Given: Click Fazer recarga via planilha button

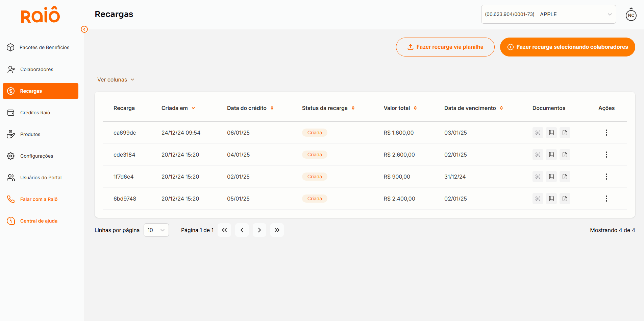Looking at the screenshot, I should pos(445,47).
